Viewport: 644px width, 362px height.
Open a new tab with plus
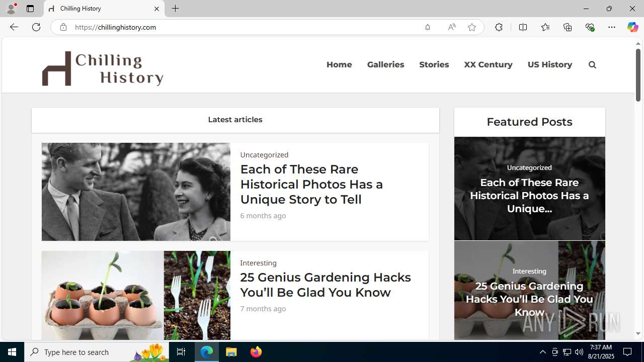click(x=175, y=9)
